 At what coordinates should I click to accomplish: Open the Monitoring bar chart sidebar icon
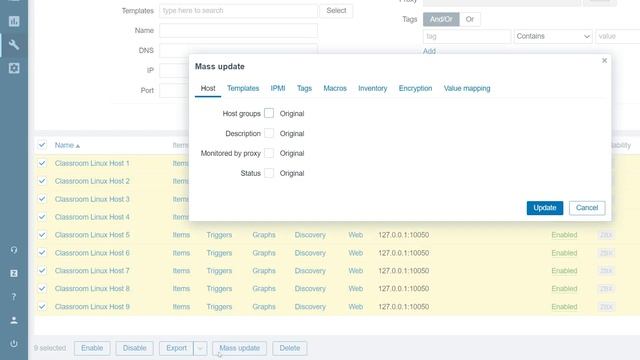[x=14, y=21]
